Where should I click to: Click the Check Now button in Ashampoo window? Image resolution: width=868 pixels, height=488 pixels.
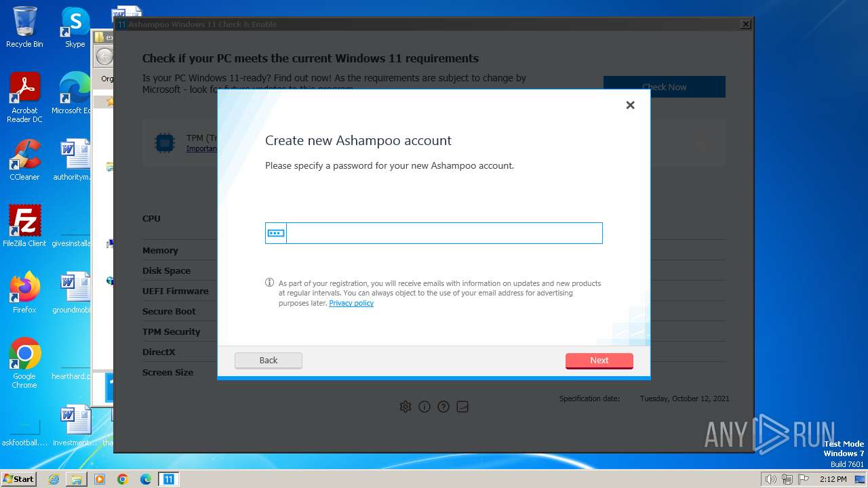tap(665, 87)
